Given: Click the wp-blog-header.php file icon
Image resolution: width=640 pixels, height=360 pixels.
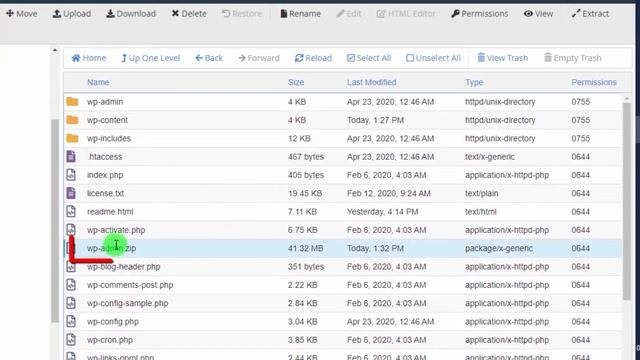Looking at the screenshot, I should click(x=71, y=267).
